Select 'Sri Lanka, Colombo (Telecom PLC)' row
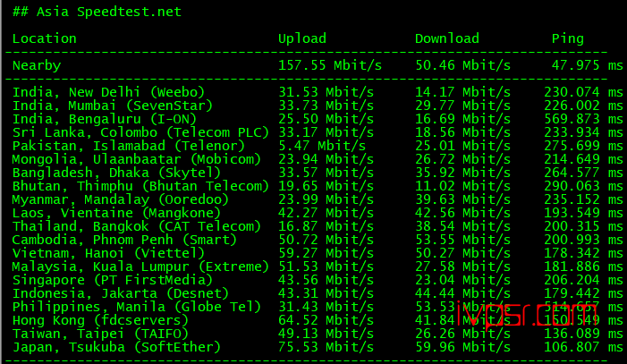This screenshot has height=364, width=627. tap(318, 132)
